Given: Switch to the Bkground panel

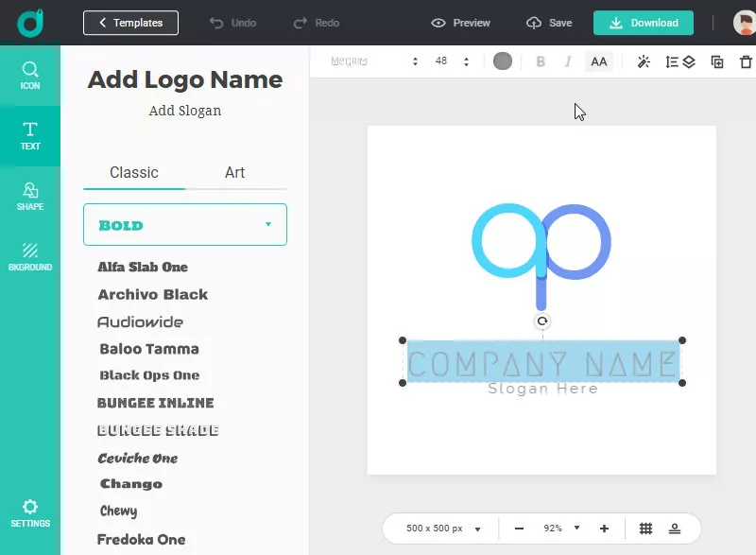Looking at the screenshot, I should pos(29,255).
